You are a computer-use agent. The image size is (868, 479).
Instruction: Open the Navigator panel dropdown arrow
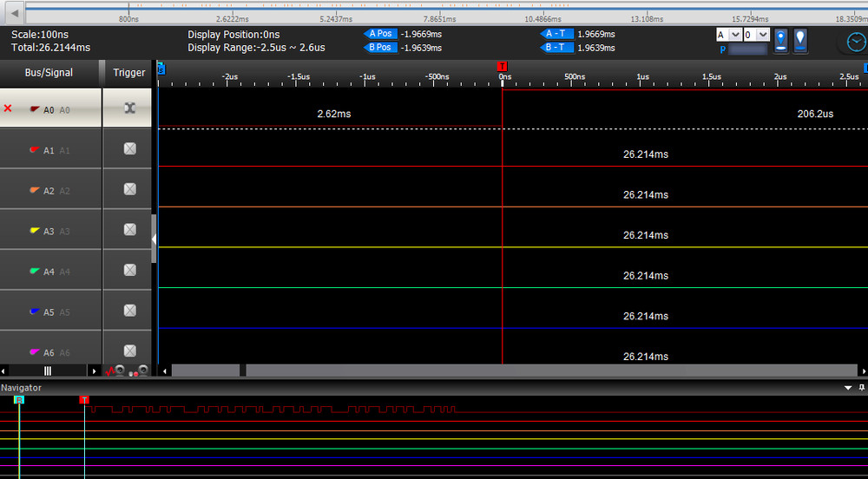[848, 388]
